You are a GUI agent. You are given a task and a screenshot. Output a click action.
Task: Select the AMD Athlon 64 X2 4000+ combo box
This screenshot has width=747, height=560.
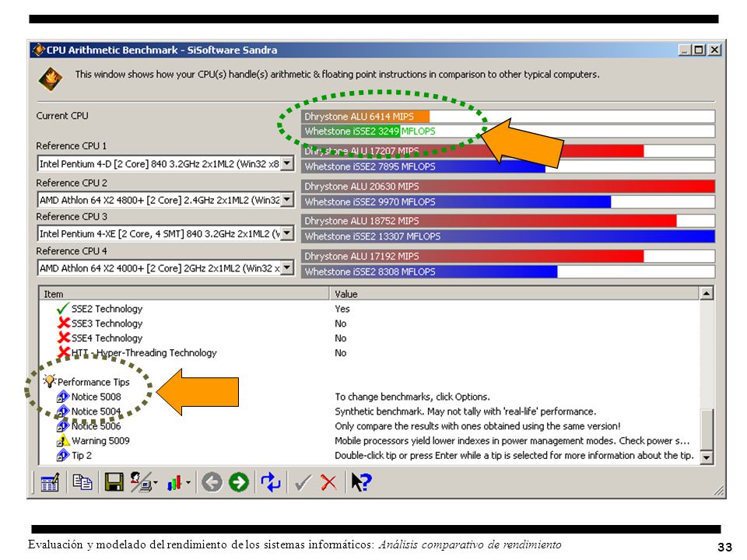tap(165, 268)
